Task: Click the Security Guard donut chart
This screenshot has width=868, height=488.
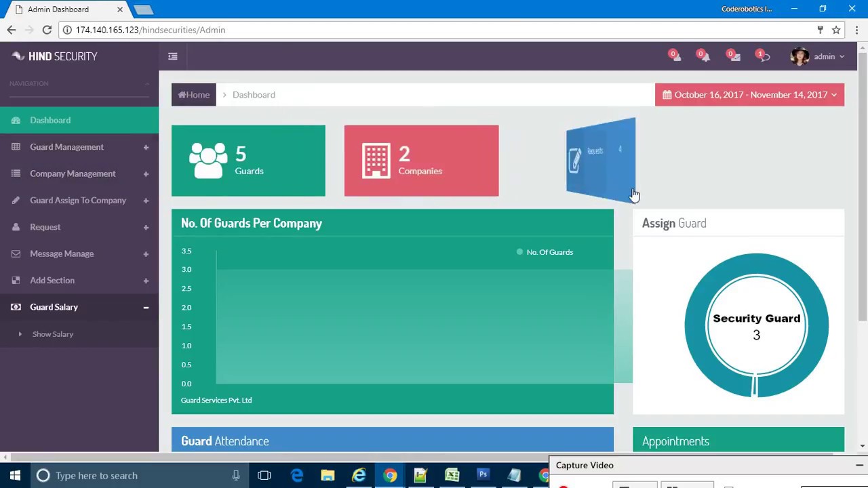Action: coord(757,325)
